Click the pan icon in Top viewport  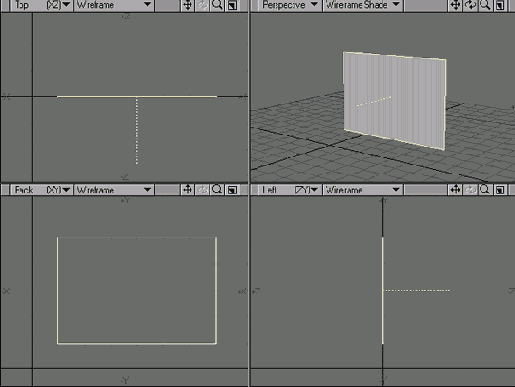pyautogui.click(x=188, y=5)
